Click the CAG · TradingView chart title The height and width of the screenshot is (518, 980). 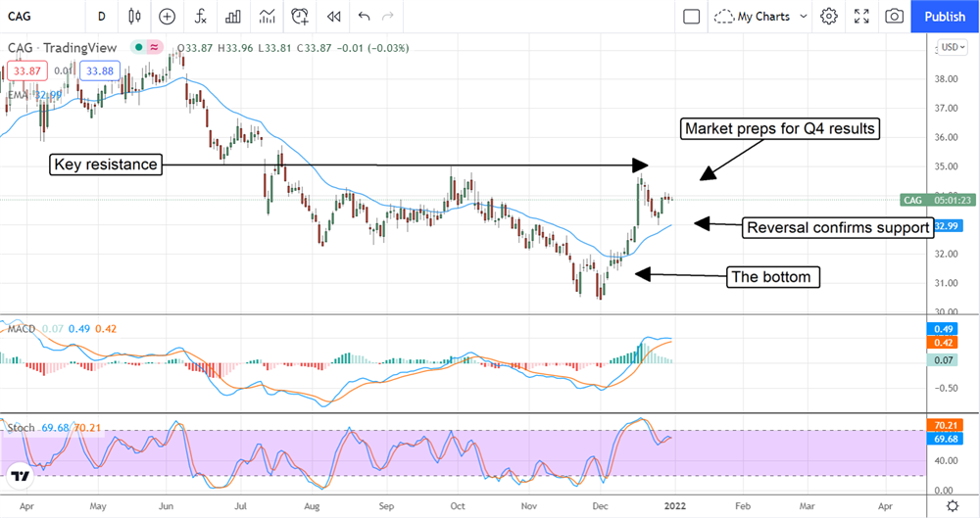(62, 47)
